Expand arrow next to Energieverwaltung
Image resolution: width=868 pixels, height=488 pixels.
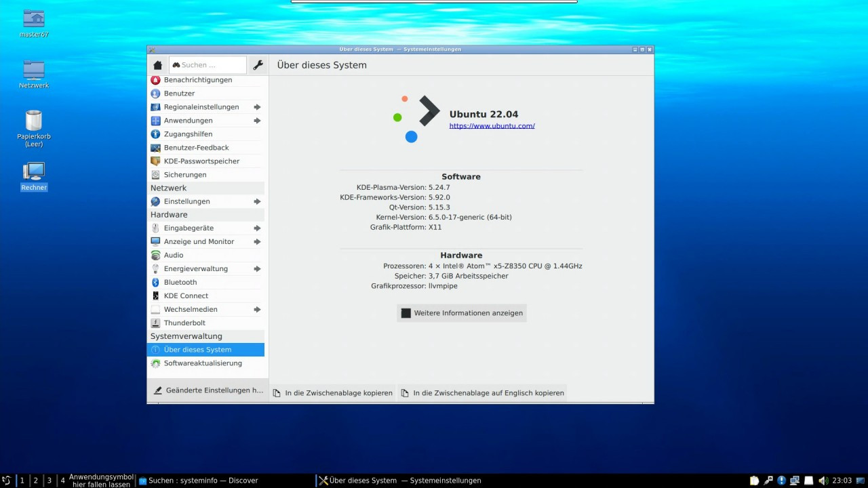tap(257, 269)
